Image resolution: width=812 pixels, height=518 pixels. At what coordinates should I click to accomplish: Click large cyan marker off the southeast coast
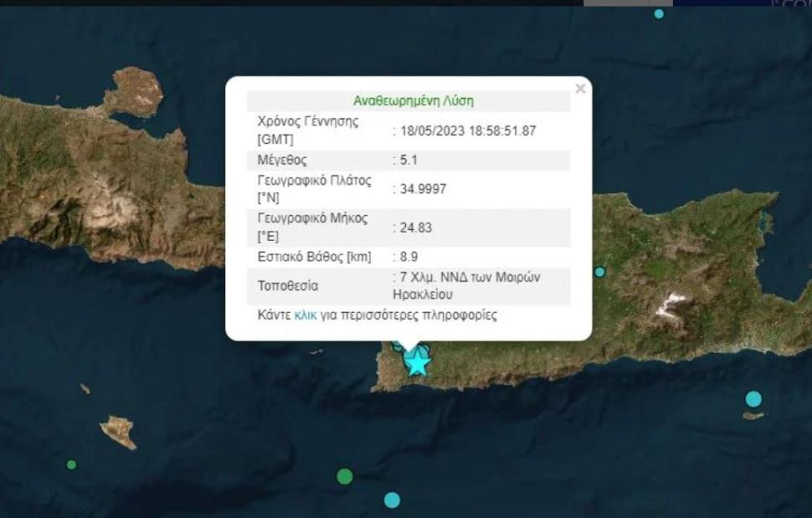pos(753,399)
